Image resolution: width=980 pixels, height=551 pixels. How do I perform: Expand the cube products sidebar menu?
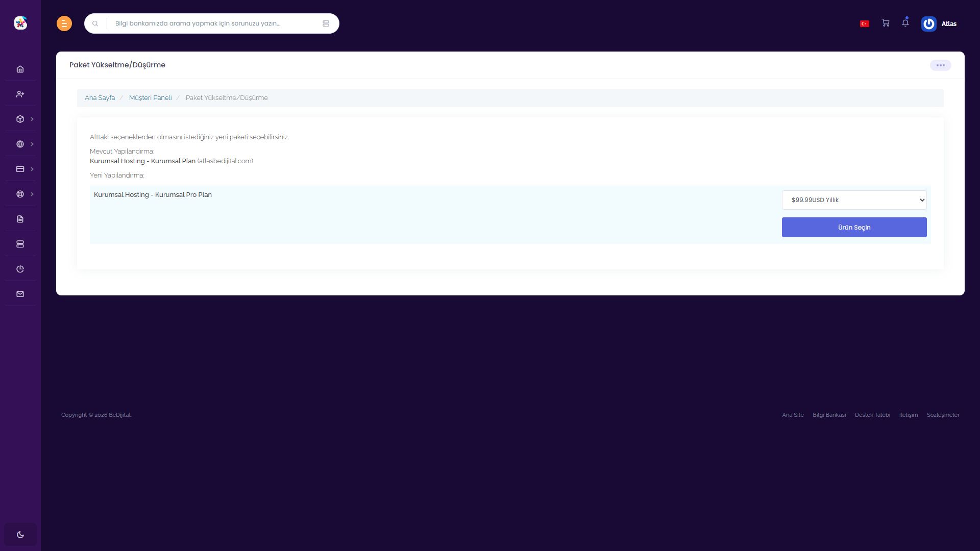20,119
